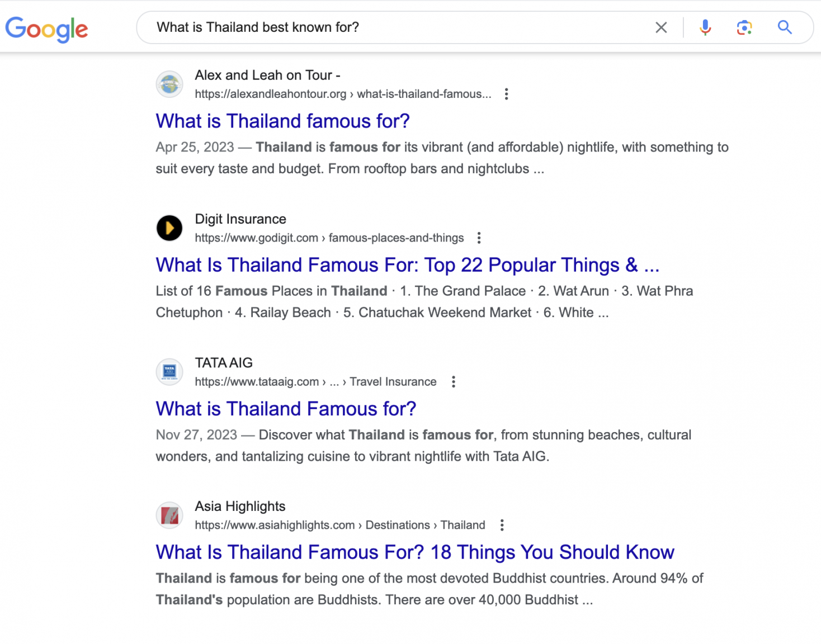
Task: Click the Thailand breadcrumb under Asia Highlights
Action: click(x=463, y=525)
